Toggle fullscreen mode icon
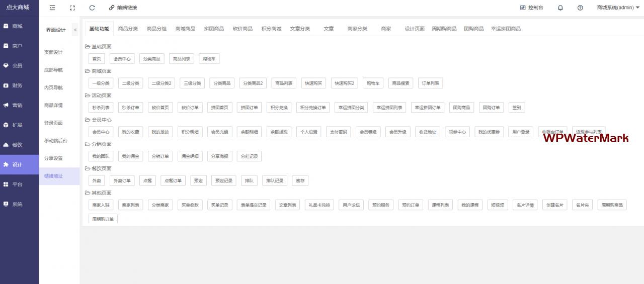The height and width of the screenshot is (284, 644). (x=72, y=8)
